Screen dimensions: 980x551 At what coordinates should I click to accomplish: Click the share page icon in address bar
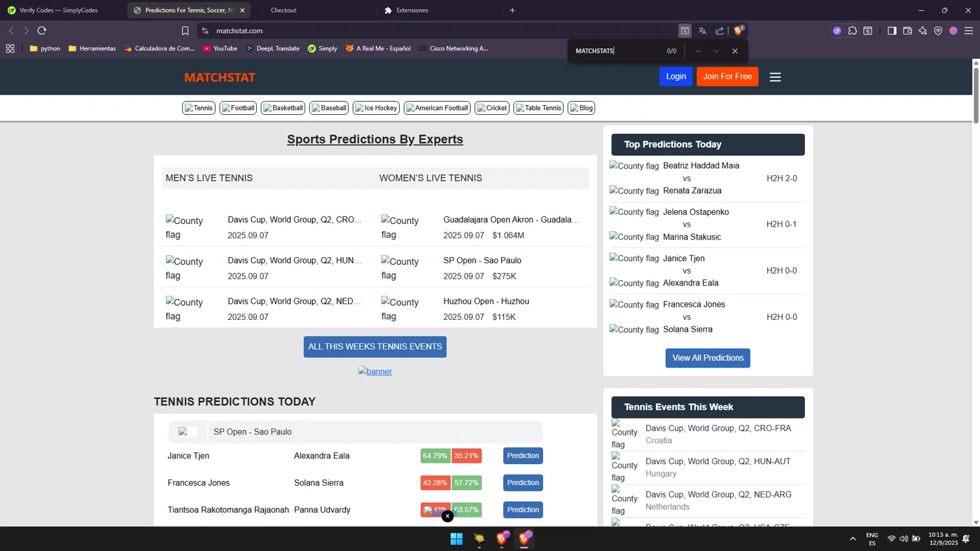pyautogui.click(x=720, y=31)
